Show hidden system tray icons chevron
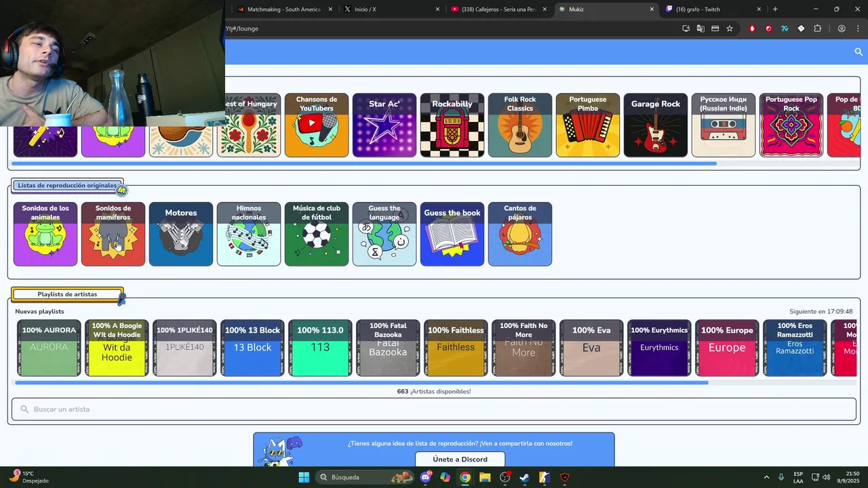Viewport: 868px width, 488px height. coord(766,477)
